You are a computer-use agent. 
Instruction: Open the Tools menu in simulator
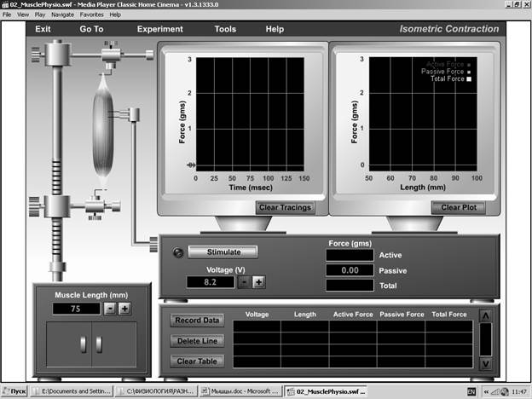225,29
